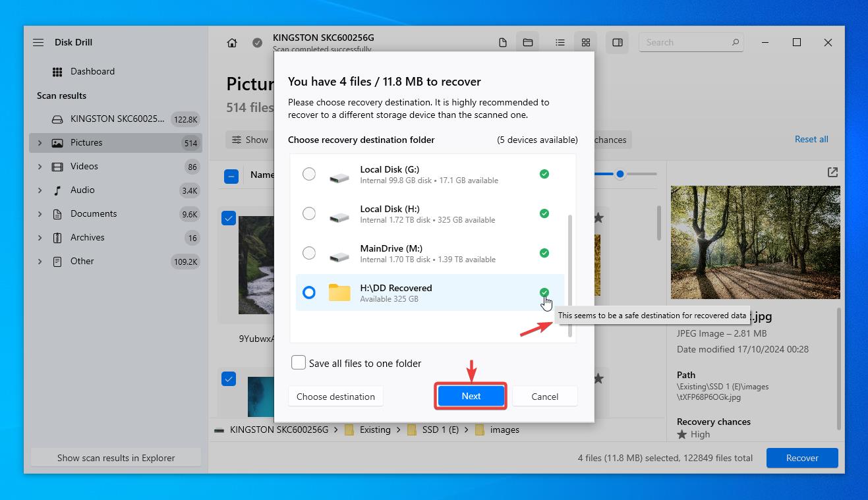Click the file grid vertical scrollbar
The width and height of the screenshot is (868, 500).
[x=659, y=223]
